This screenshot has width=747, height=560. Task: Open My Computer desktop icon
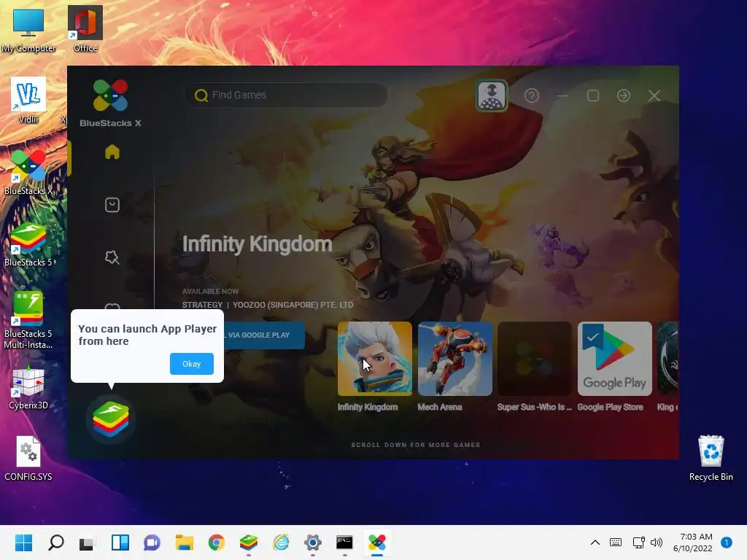pos(28,29)
